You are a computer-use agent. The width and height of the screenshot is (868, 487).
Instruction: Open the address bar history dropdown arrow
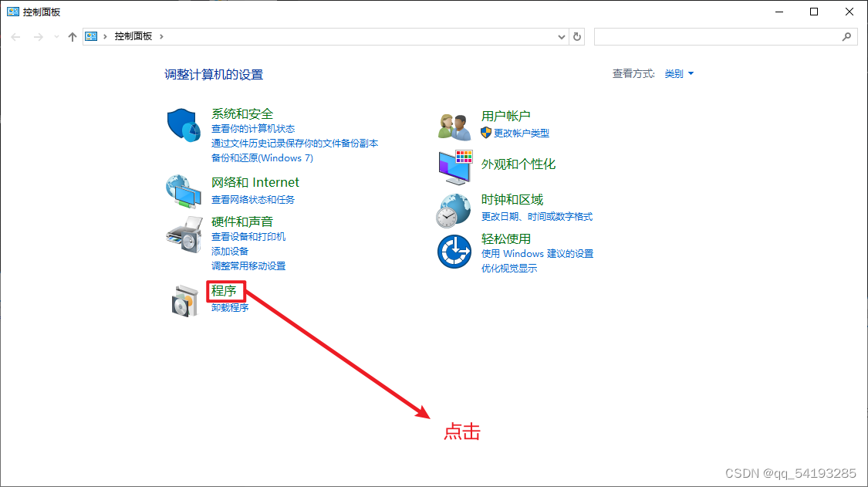[x=562, y=36]
